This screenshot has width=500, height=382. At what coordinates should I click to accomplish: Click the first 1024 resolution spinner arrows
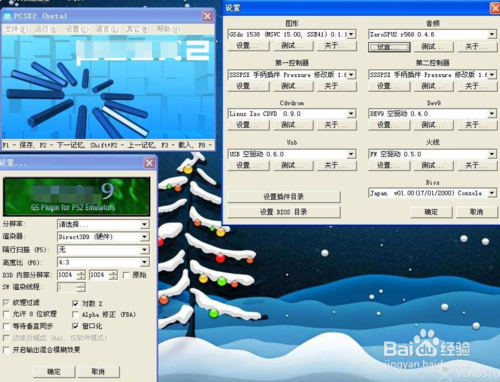point(81,275)
